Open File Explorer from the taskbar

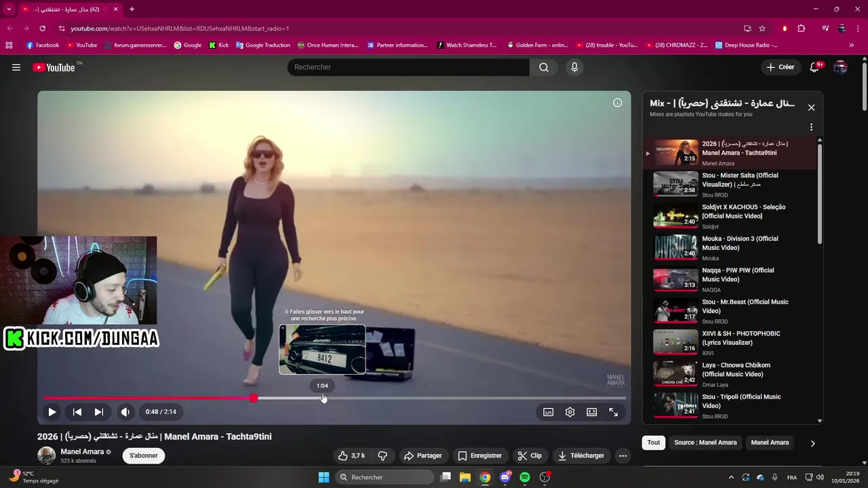[465, 477]
